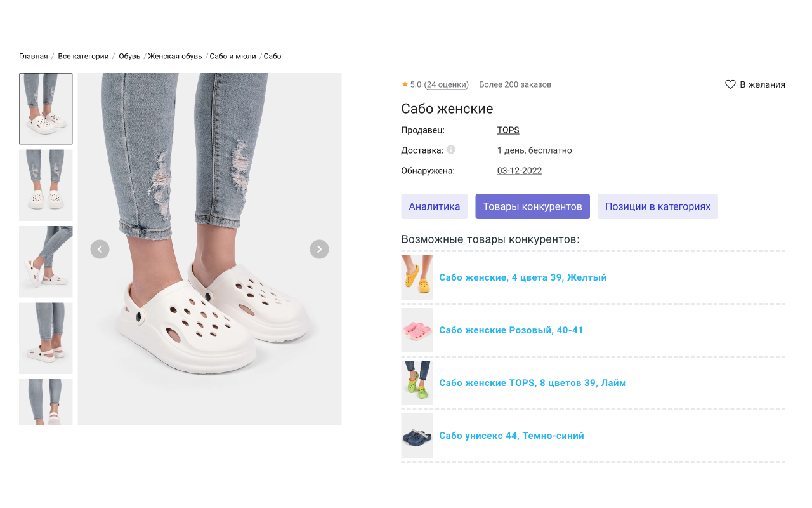The image size is (812, 508).
Task: Open Сабо унисекс 44, Темно-синий link
Action: tap(511, 436)
